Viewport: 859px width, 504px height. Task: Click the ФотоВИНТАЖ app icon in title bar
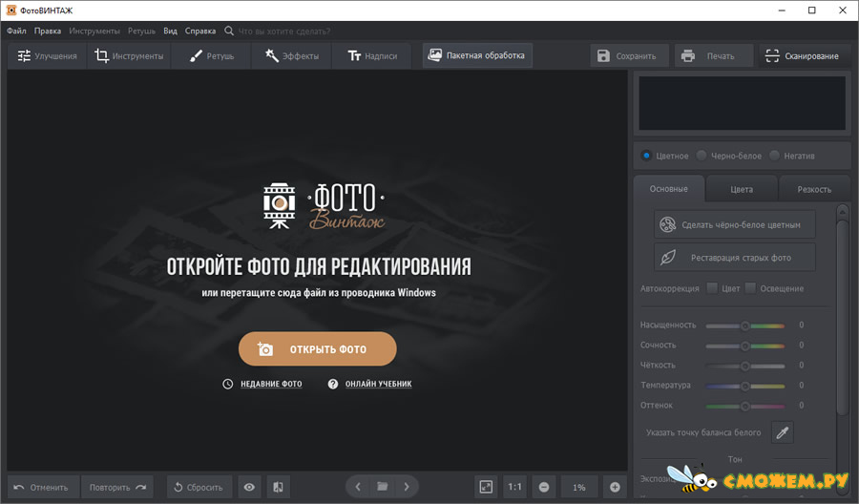10,10
